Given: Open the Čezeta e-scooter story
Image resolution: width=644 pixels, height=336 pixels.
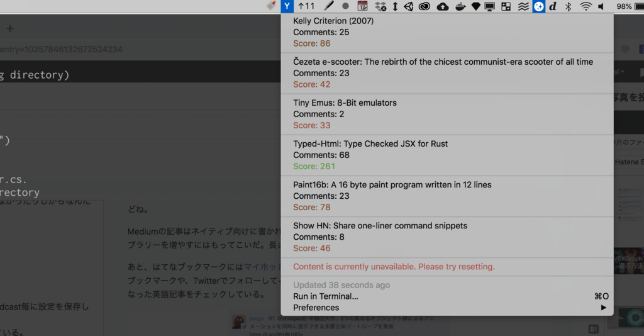Looking at the screenshot, I should click(443, 62).
